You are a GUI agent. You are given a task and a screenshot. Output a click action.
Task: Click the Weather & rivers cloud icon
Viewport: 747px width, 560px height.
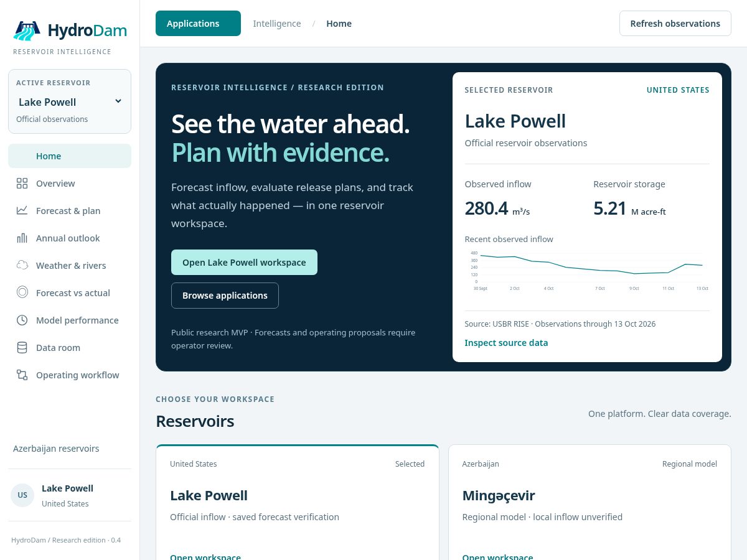coord(22,265)
